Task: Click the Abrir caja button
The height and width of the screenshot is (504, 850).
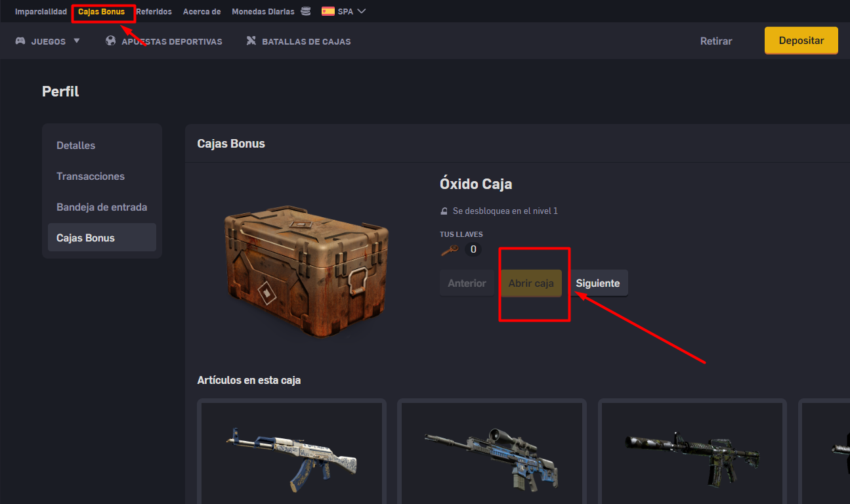Action: pyautogui.click(x=531, y=283)
